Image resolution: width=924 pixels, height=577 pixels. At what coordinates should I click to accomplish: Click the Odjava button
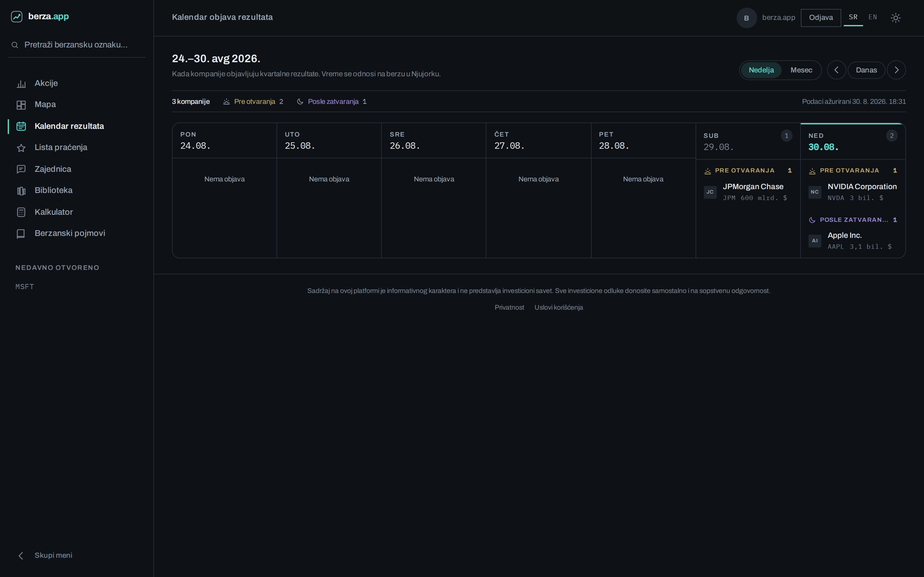tap(820, 18)
